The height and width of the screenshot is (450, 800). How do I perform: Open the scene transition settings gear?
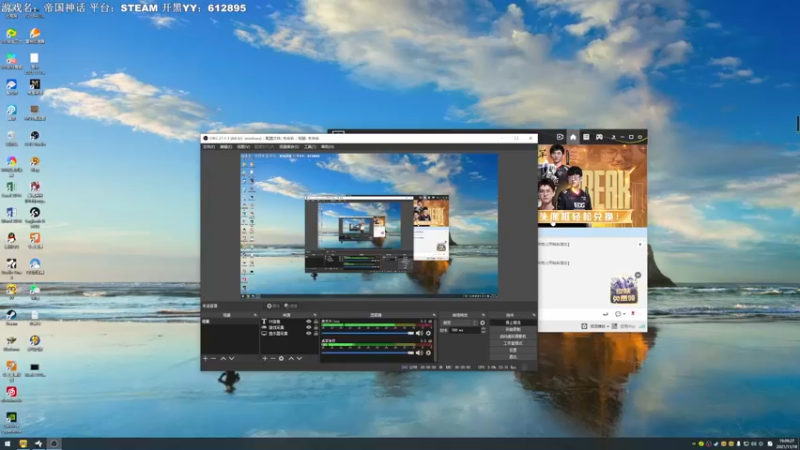pos(483,323)
